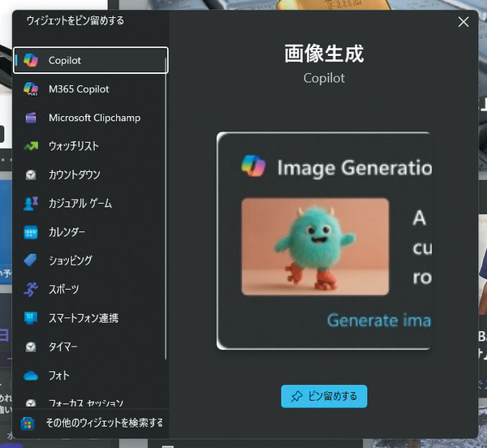Viewport: 487px width, 448px height.
Task: Choose the タイマー widget label
Action: (x=63, y=347)
